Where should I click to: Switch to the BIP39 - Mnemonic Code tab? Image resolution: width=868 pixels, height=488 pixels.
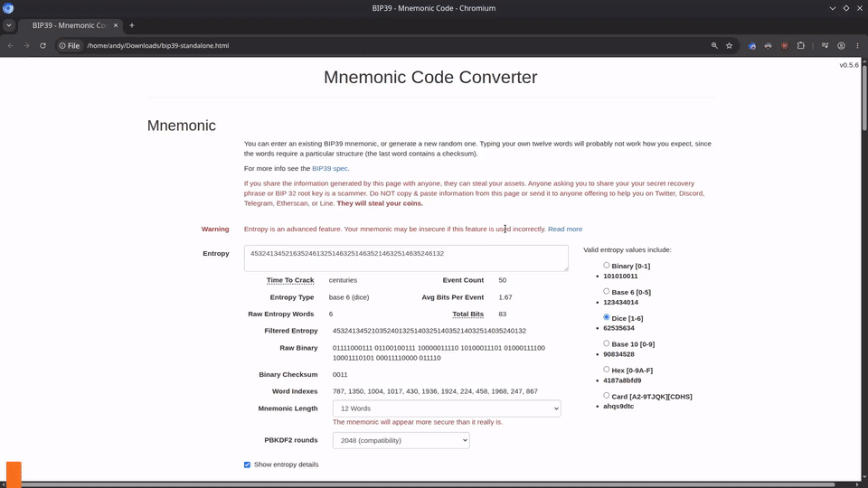click(x=69, y=25)
